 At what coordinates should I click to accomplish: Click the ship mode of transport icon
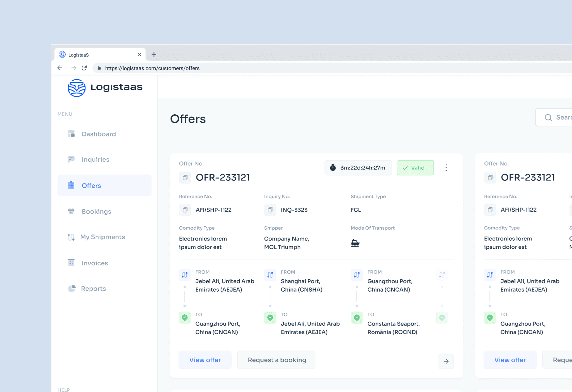click(355, 242)
